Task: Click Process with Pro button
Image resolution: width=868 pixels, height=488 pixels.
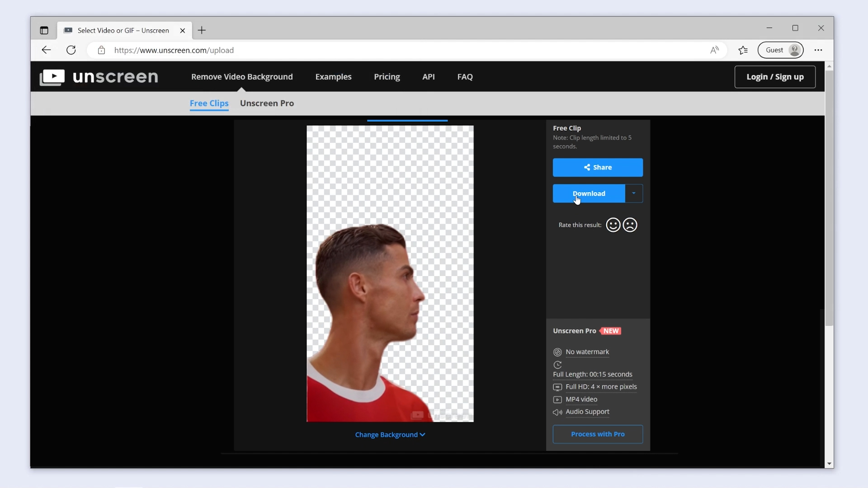Action: point(597,434)
